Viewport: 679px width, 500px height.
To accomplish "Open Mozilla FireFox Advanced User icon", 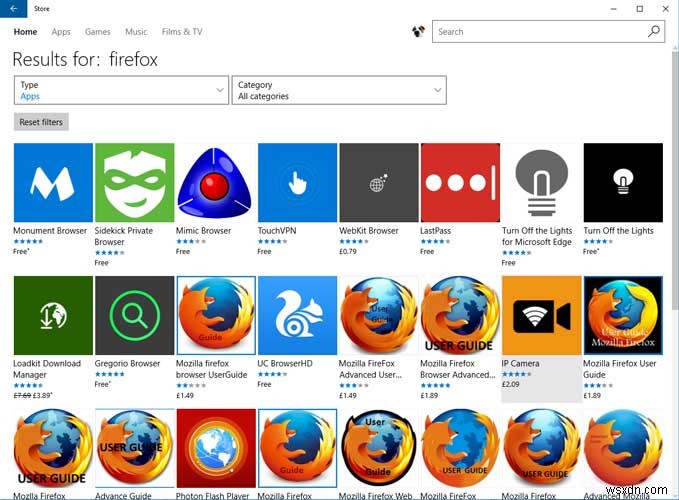I will coord(379,316).
